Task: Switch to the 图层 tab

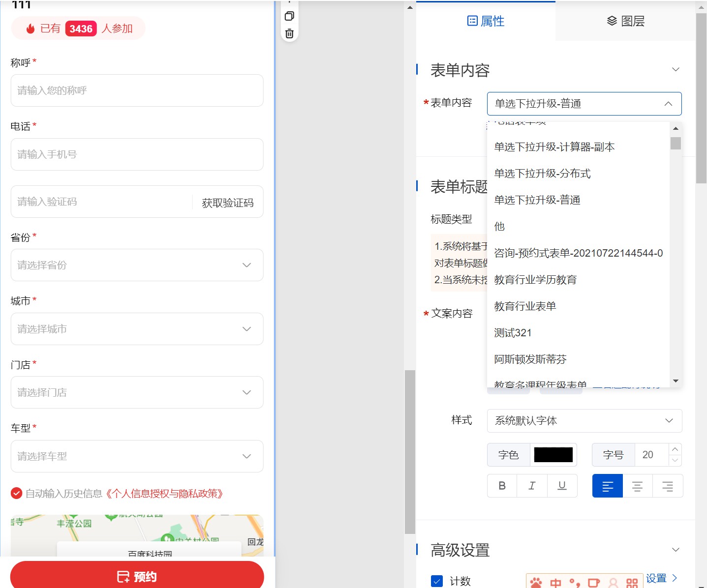Action: (x=625, y=21)
